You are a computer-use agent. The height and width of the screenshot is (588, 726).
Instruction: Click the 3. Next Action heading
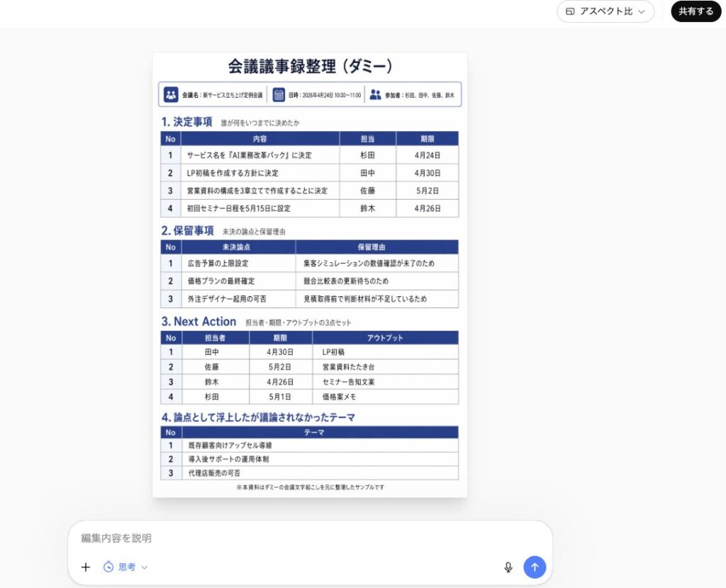tap(199, 322)
